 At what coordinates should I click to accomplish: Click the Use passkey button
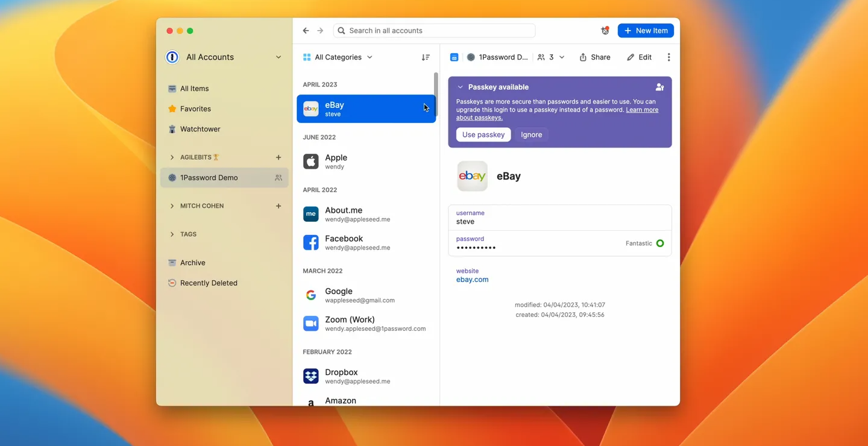click(x=483, y=135)
